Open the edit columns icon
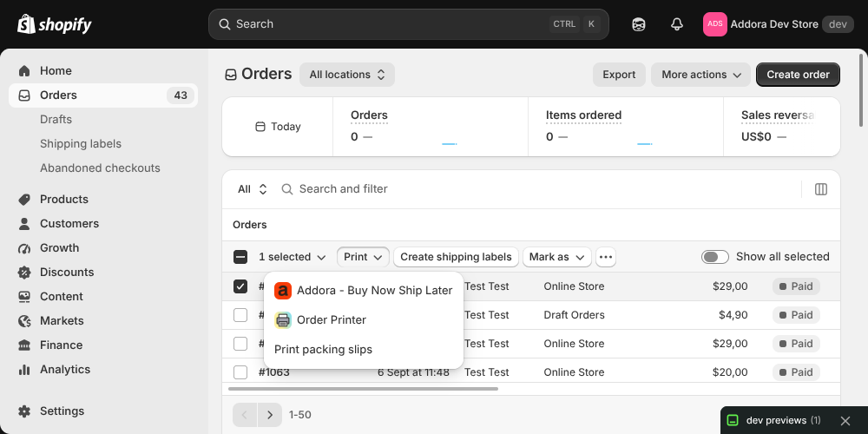This screenshot has height=434, width=868. pyautogui.click(x=821, y=189)
